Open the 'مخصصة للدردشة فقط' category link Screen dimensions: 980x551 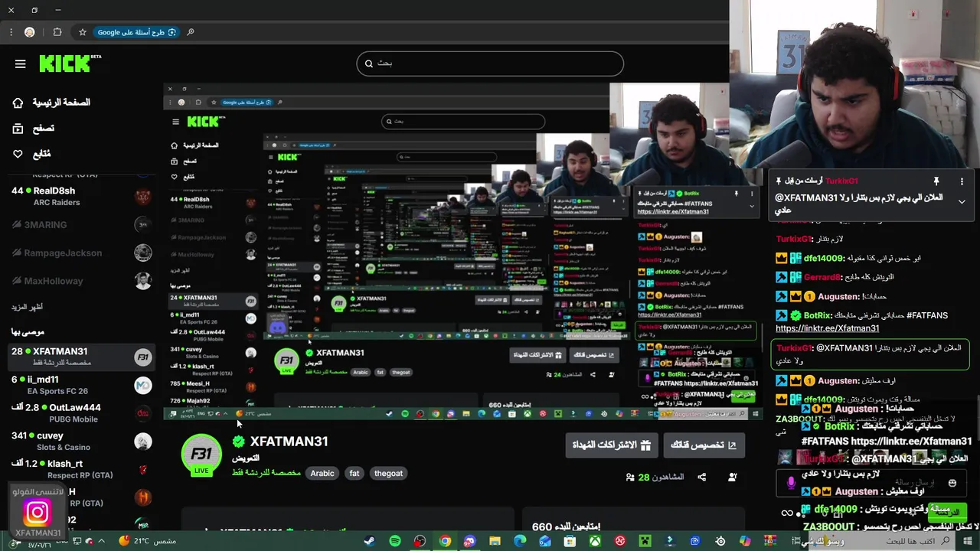[x=266, y=473]
